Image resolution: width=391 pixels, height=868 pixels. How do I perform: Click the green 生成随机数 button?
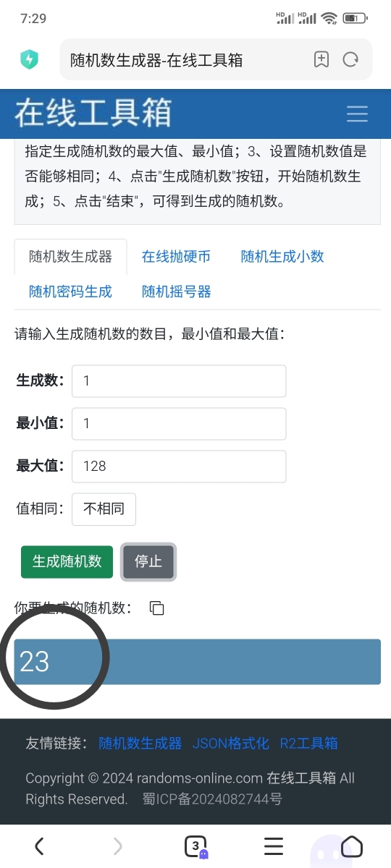tap(67, 562)
